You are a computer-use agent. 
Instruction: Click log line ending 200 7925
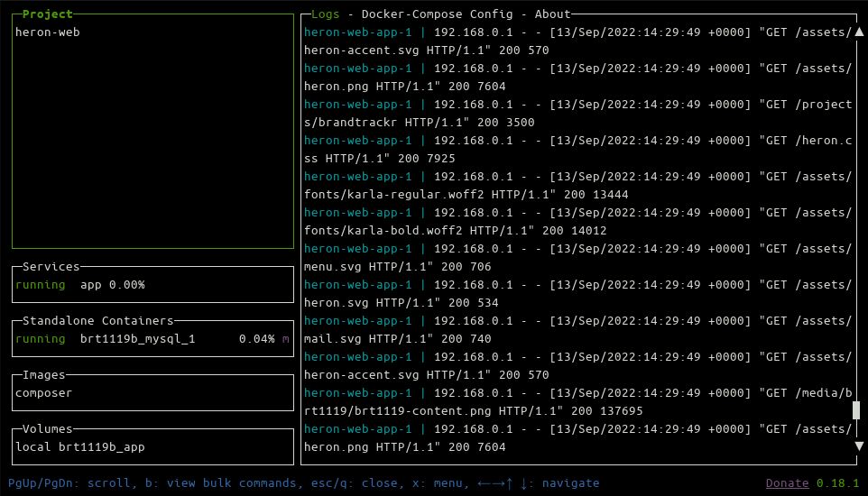pos(578,150)
